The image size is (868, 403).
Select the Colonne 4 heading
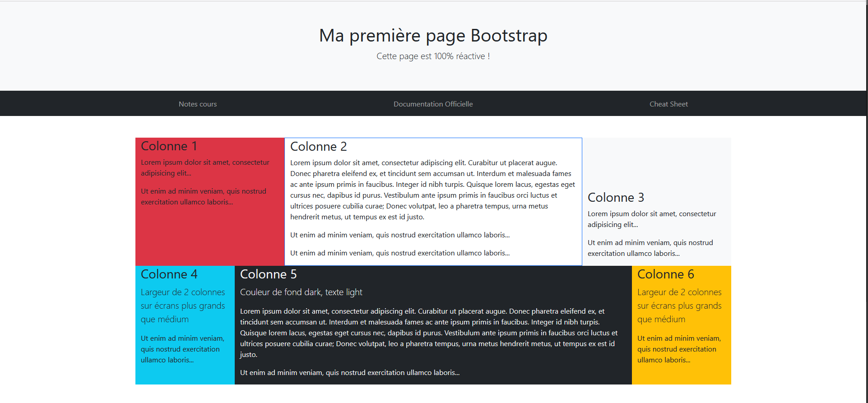pyautogui.click(x=169, y=274)
